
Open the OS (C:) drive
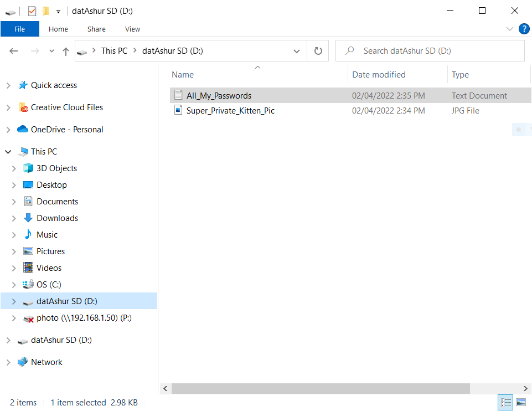click(x=49, y=284)
